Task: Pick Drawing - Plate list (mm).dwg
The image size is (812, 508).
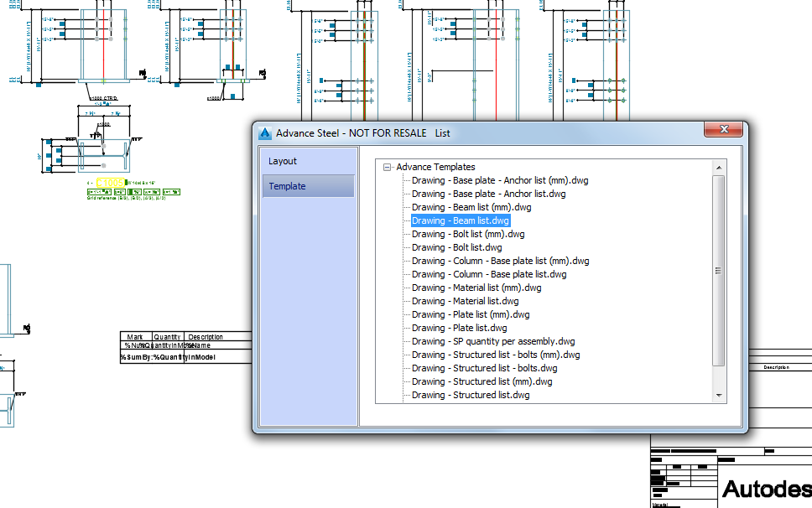Action: pos(471,315)
